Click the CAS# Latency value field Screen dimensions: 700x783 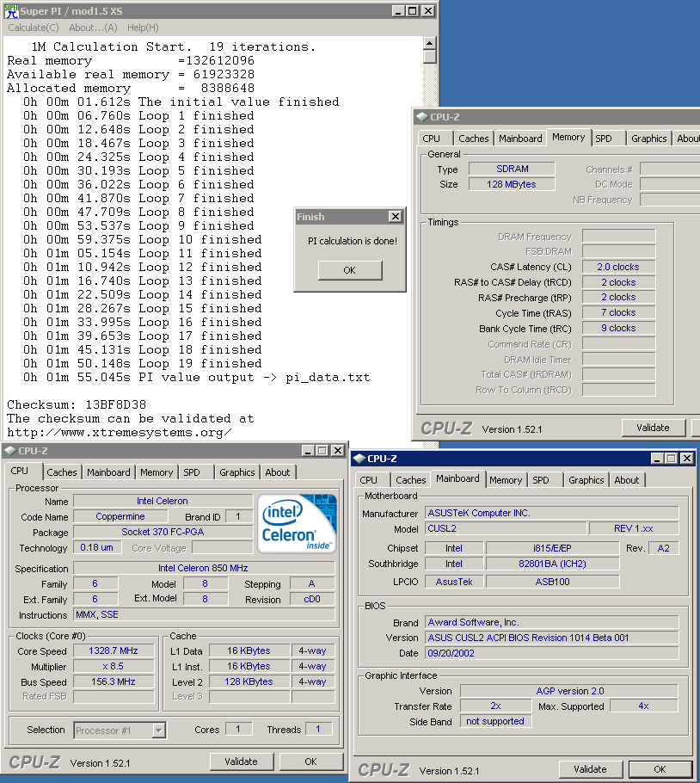tap(617, 267)
